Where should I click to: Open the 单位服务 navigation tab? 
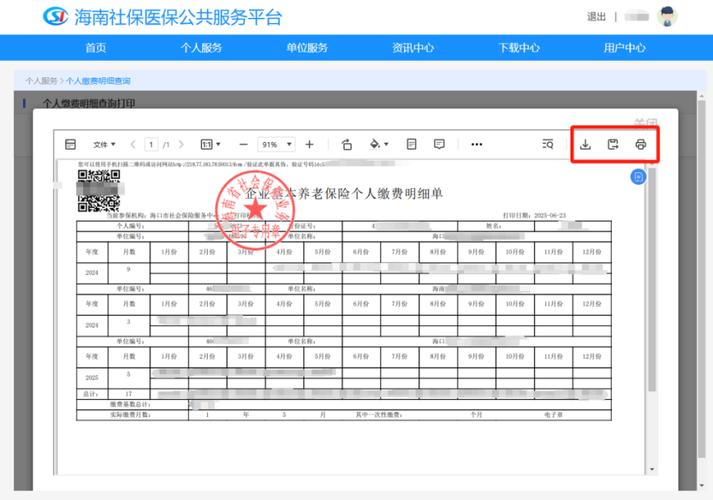point(307,48)
